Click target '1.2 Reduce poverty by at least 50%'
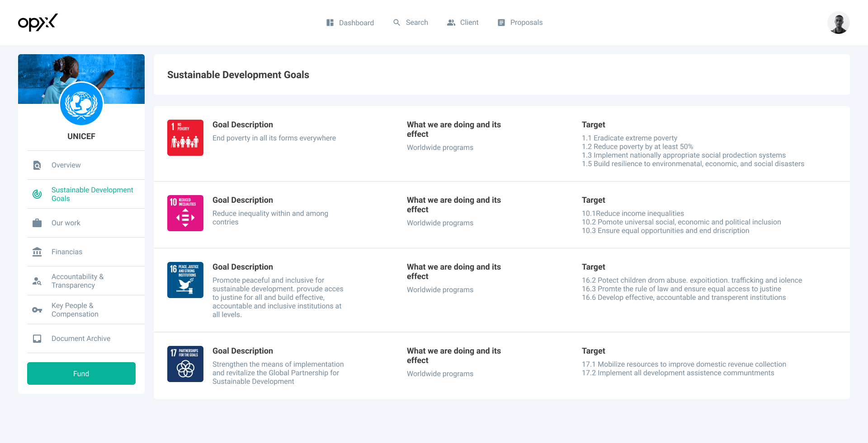868x443 pixels. tap(637, 147)
